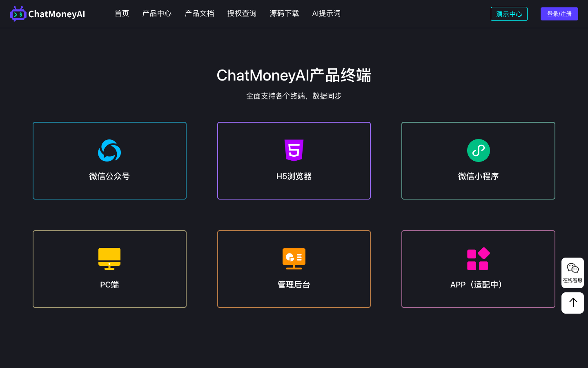Select the 微信小程序 card label
Image resolution: width=588 pixels, height=368 pixels.
[x=478, y=176]
